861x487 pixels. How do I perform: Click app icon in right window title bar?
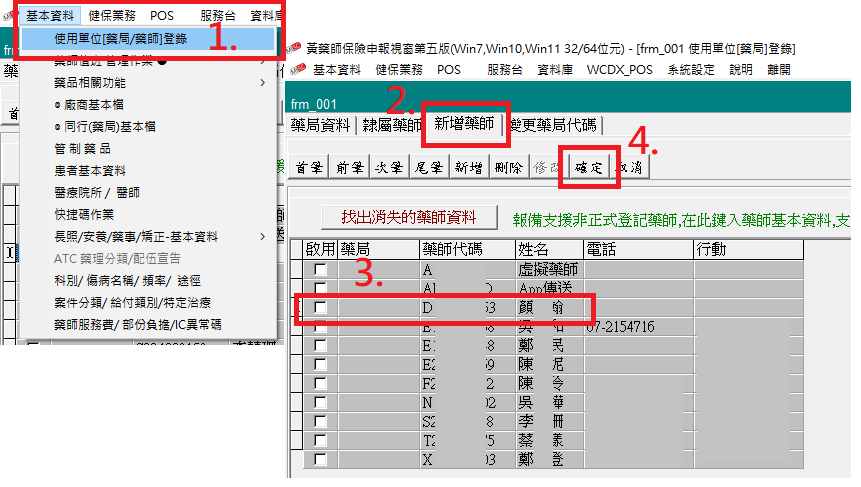point(294,49)
